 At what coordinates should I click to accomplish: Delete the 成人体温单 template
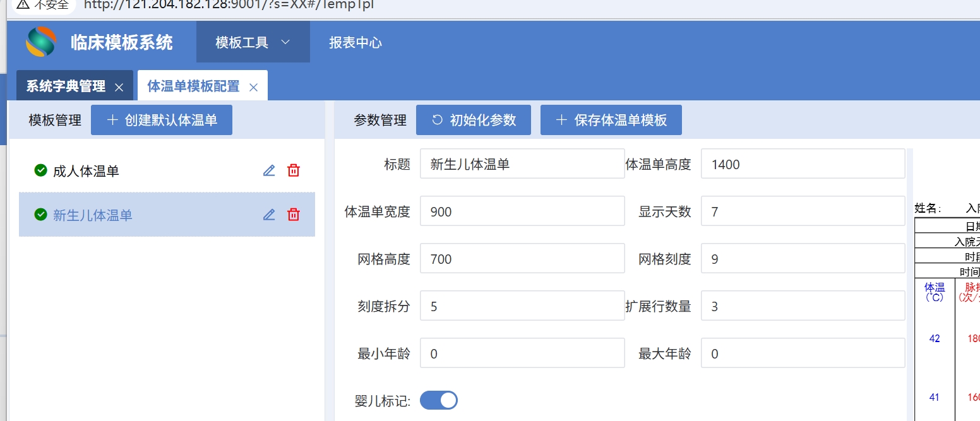294,170
